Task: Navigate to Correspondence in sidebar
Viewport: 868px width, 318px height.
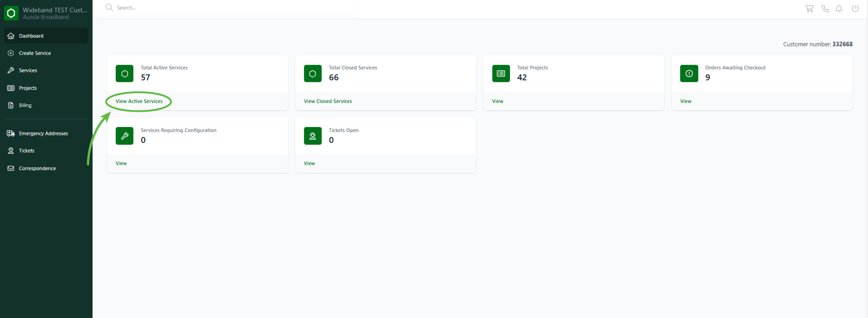Action: 37,168
